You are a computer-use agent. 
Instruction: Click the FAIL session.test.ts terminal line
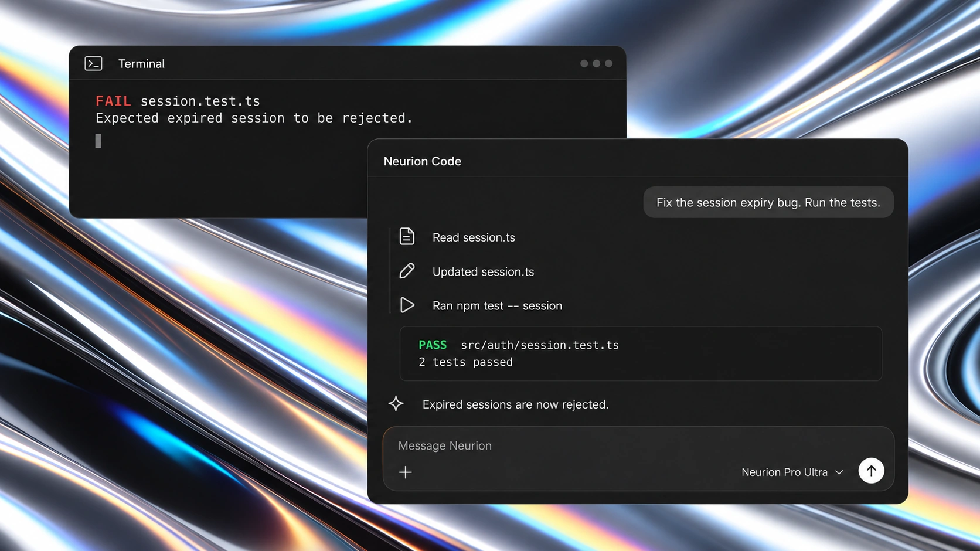tap(178, 101)
